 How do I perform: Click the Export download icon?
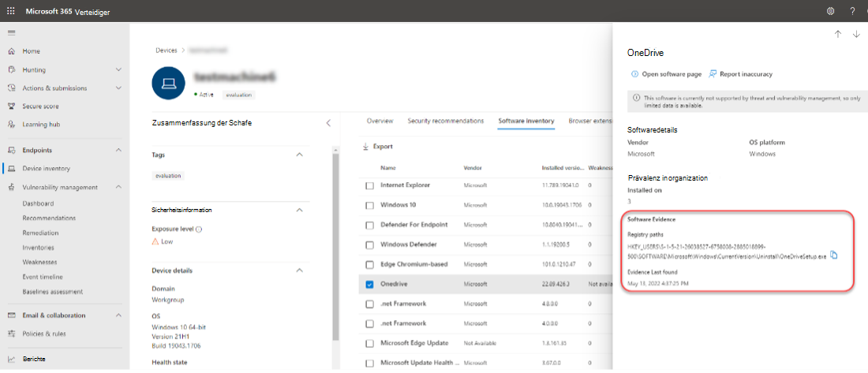pos(365,147)
